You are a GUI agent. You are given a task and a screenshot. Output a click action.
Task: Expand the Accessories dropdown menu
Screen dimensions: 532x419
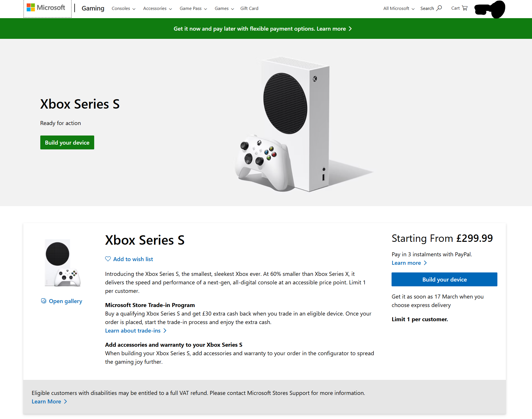157,9
